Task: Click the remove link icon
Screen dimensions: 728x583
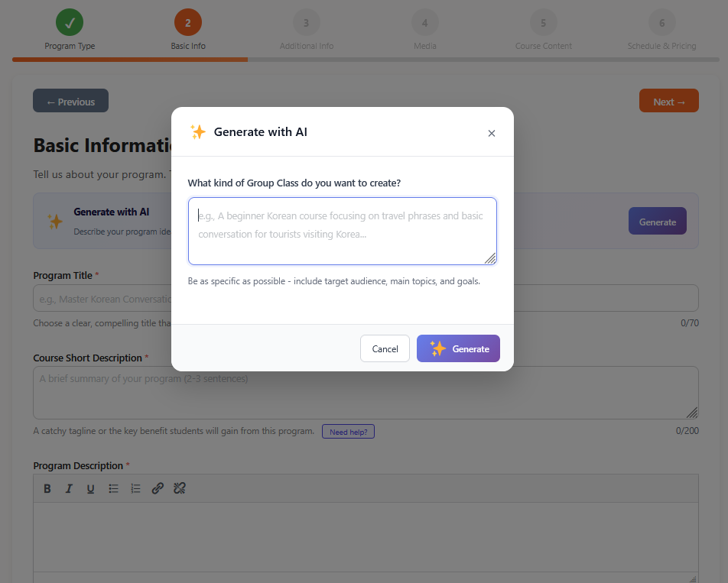Action: click(x=180, y=488)
